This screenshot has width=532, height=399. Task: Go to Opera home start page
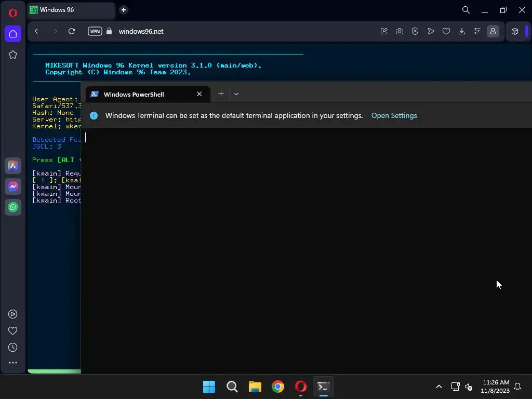tap(13, 34)
